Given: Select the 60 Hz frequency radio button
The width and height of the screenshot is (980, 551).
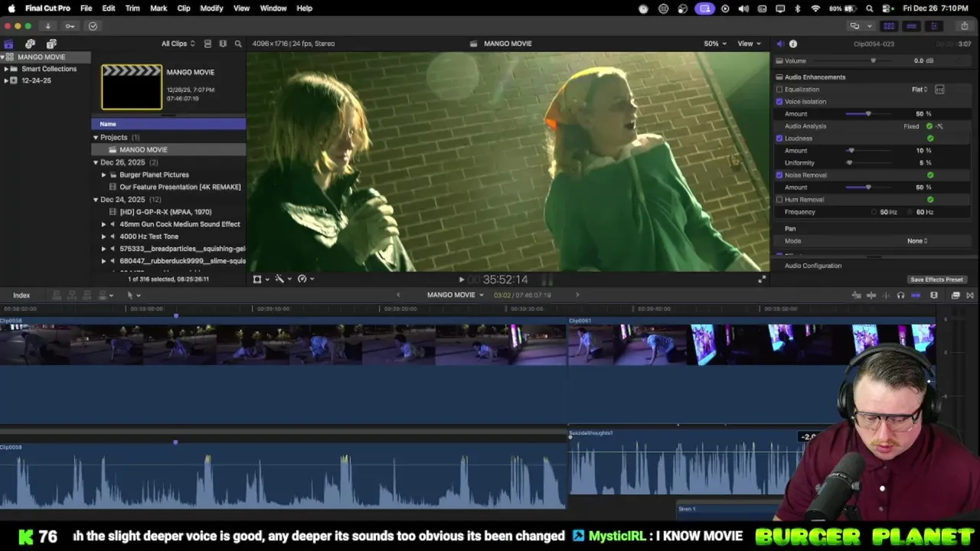Looking at the screenshot, I should tap(910, 212).
